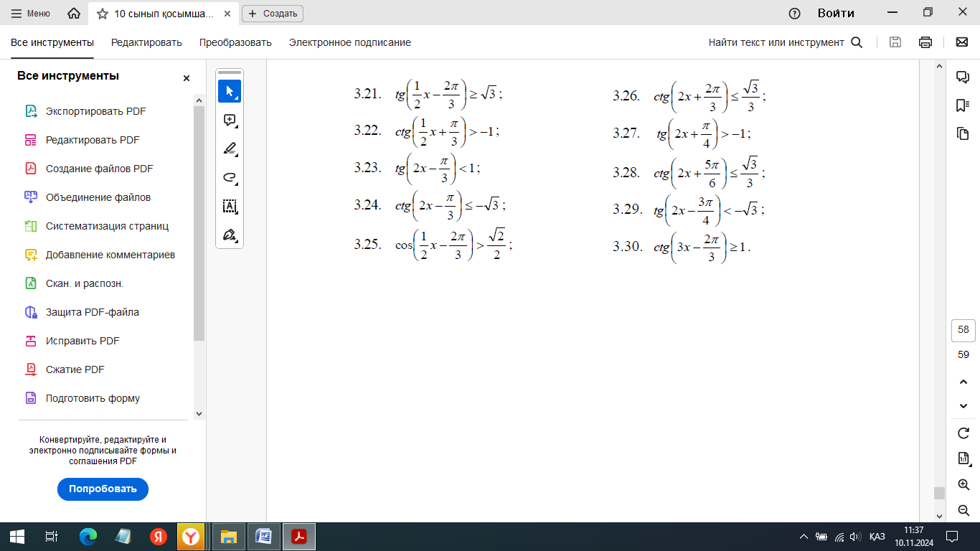Open the Comments pane icon
This screenshot has height=551, width=980.
(x=963, y=77)
